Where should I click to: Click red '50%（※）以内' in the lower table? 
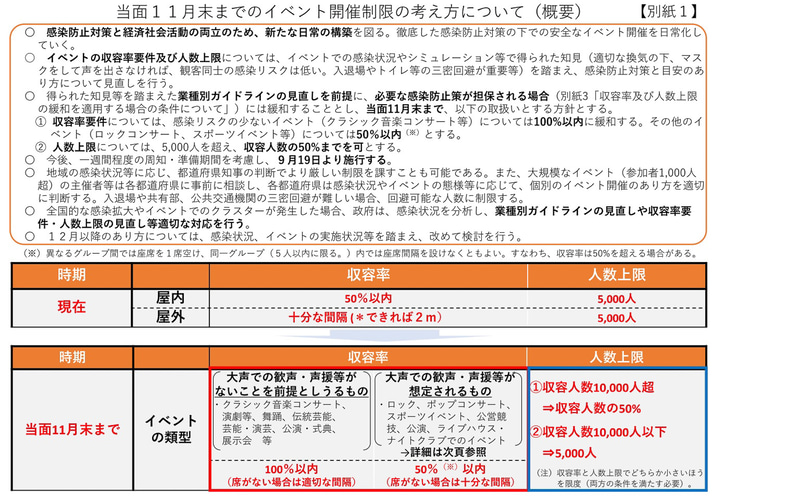pyautogui.click(x=450, y=469)
